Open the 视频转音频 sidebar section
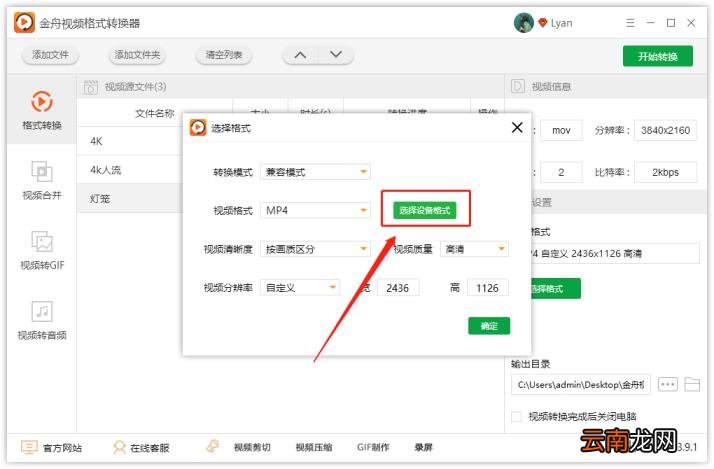This screenshot has width=714, height=469. click(x=42, y=320)
